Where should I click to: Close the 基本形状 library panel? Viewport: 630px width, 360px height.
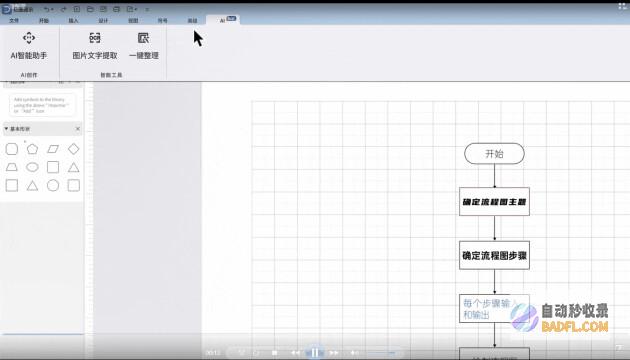(78, 129)
